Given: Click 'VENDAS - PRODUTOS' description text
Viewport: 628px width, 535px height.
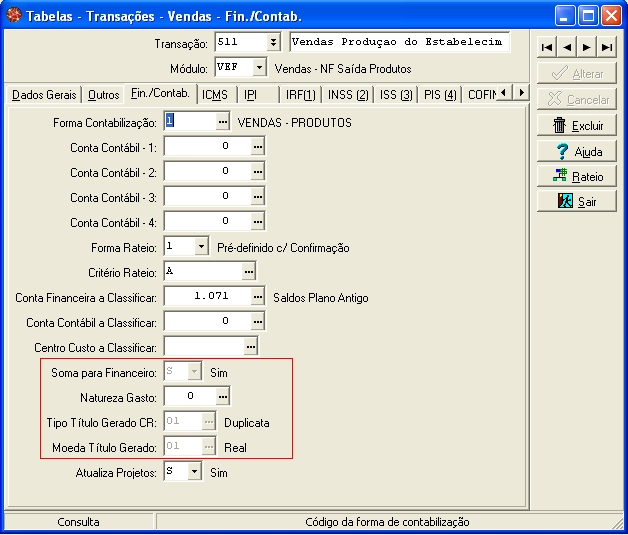Looking at the screenshot, I should pos(294,123).
